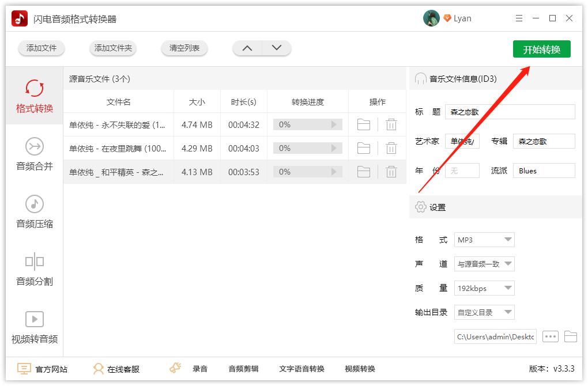This screenshot has width=588, height=386.
Task: Expand the 声道 channel dropdown
Action: (x=484, y=263)
